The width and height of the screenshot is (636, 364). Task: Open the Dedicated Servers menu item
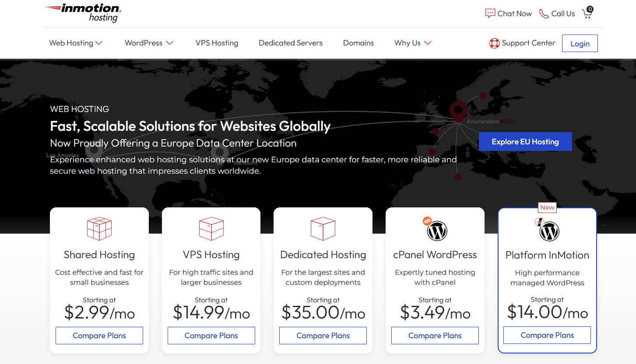tap(290, 43)
